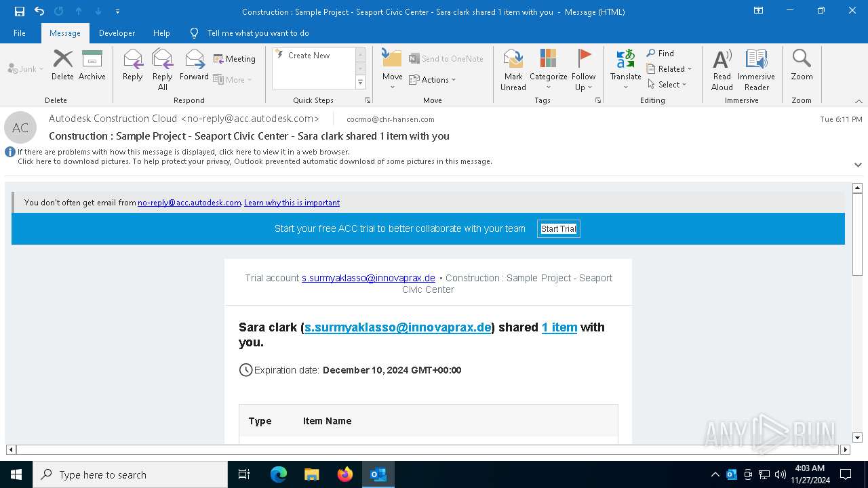
Task: Open the Move folder dropdown
Action: click(x=393, y=69)
